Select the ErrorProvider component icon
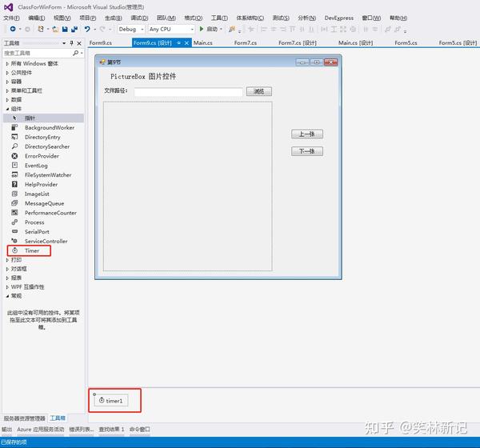The width and height of the screenshot is (480, 448). coord(14,156)
